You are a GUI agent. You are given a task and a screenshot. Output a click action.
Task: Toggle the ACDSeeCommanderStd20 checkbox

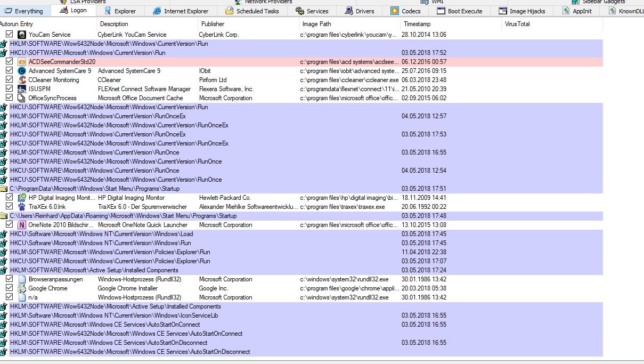click(10, 62)
